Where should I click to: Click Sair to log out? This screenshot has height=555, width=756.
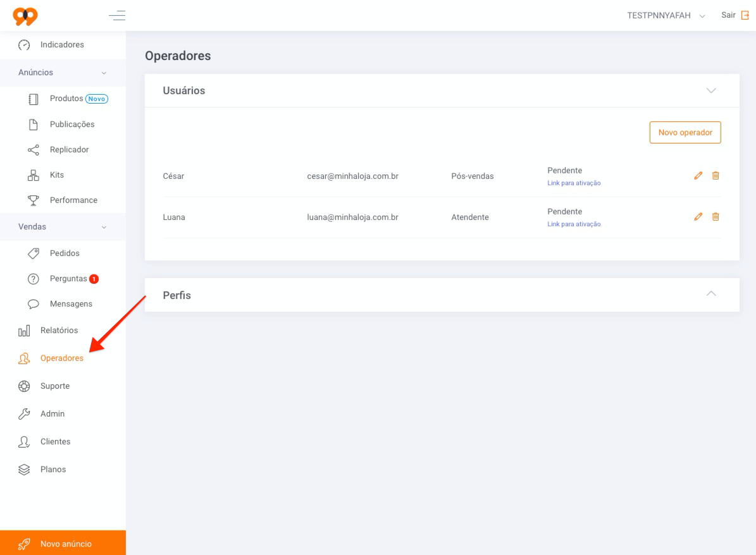[728, 15]
